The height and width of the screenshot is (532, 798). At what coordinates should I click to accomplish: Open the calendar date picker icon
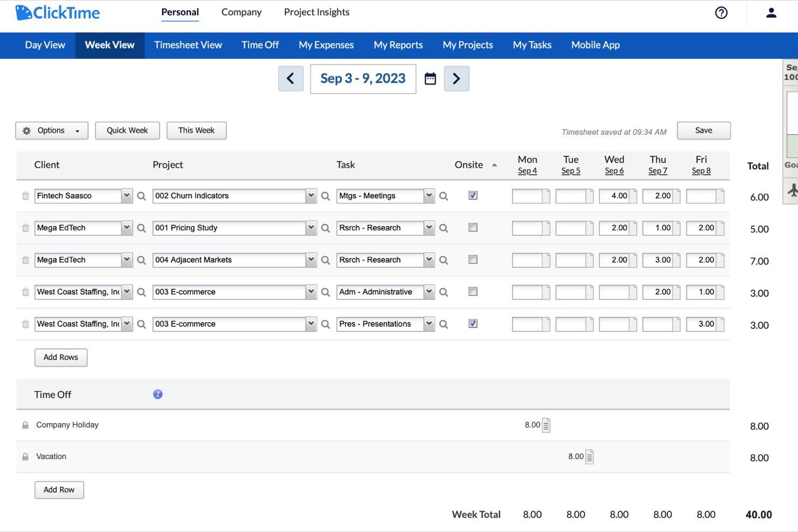[x=430, y=78]
